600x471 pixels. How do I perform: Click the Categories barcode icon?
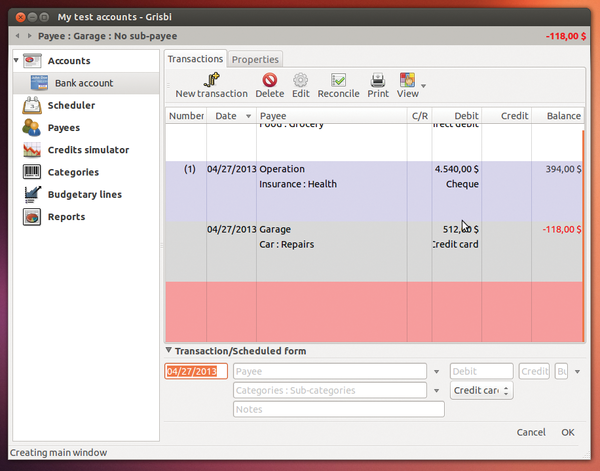coord(32,172)
